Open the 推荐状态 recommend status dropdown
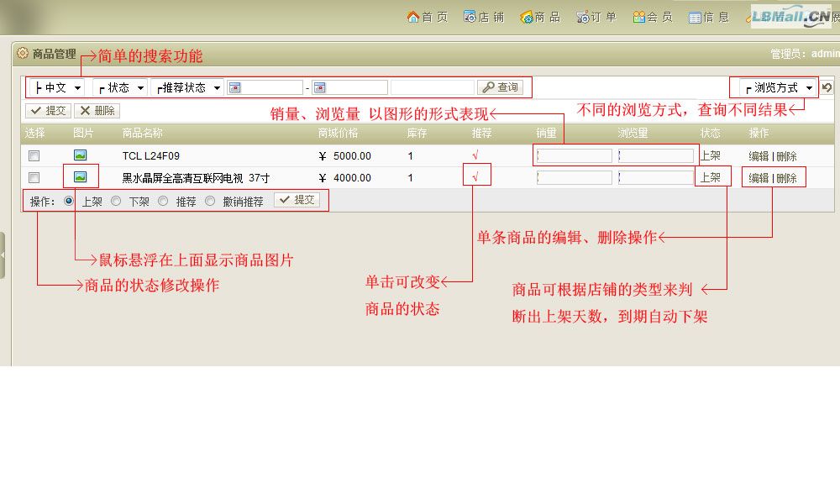Viewport: 840px width, 504px height. [187, 87]
